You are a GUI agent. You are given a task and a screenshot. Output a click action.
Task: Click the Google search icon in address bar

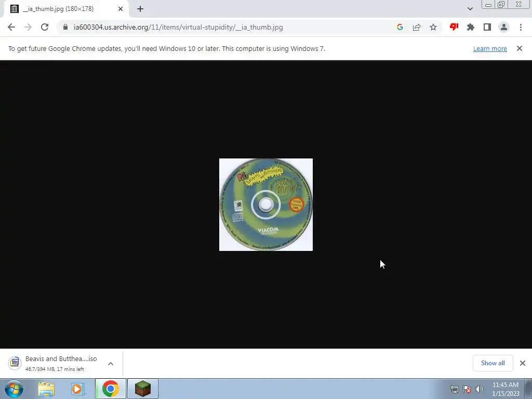[400, 27]
